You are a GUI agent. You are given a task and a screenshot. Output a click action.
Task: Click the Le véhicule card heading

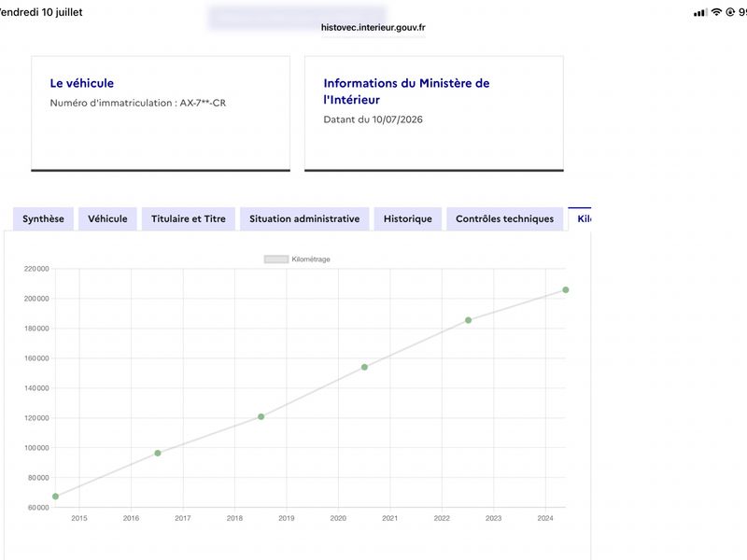pyautogui.click(x=82, y=83)
